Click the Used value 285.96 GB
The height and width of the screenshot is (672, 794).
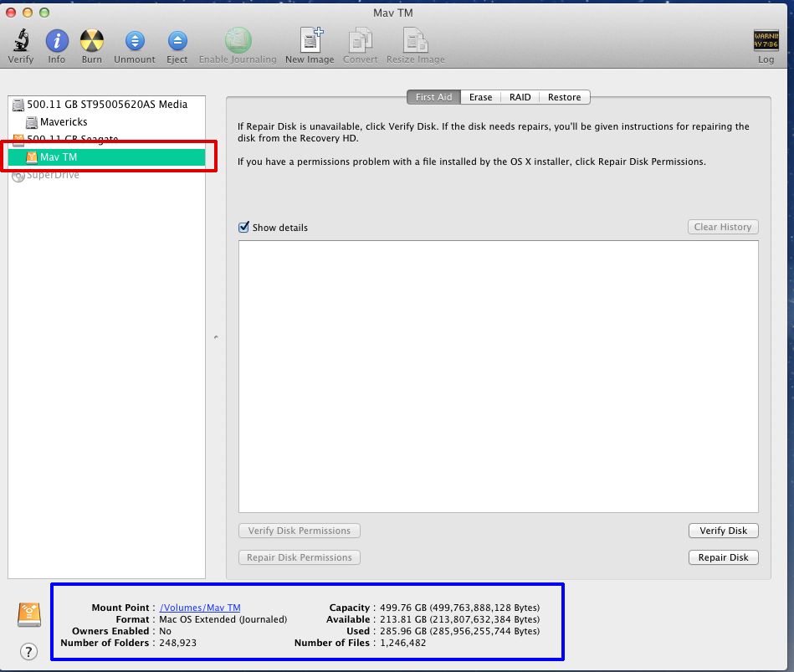click(x=460, y=631)
